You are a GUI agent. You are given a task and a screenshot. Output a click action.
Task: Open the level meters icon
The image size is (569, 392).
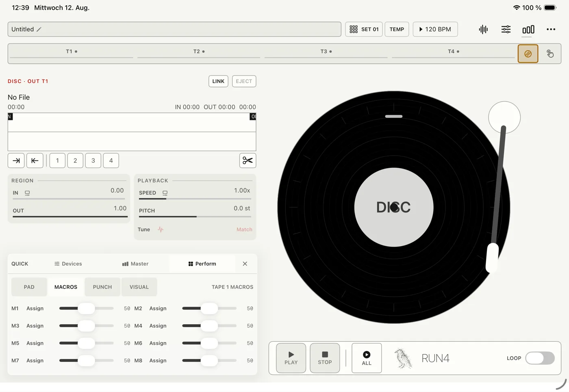click(528, 29)
